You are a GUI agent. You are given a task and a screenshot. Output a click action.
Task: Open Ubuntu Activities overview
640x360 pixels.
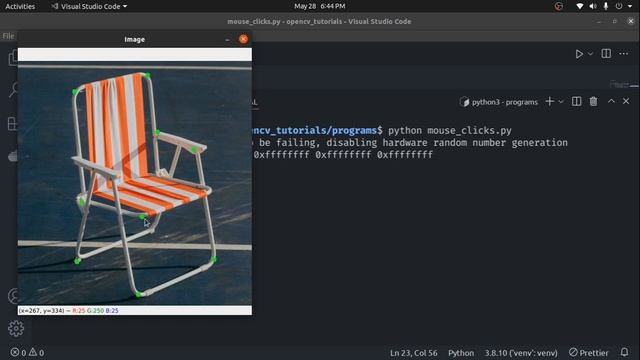pos(20,6)
